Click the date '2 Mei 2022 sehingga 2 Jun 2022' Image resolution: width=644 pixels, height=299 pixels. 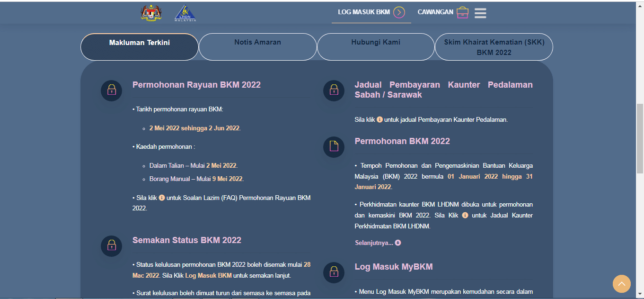(x=194, y=128)
